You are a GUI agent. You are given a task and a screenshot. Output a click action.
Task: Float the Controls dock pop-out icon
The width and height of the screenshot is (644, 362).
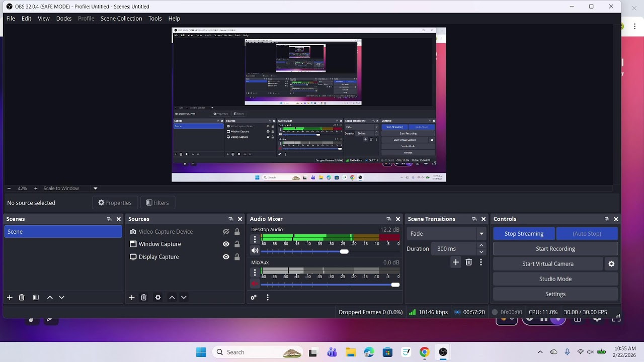click(607, 219)
